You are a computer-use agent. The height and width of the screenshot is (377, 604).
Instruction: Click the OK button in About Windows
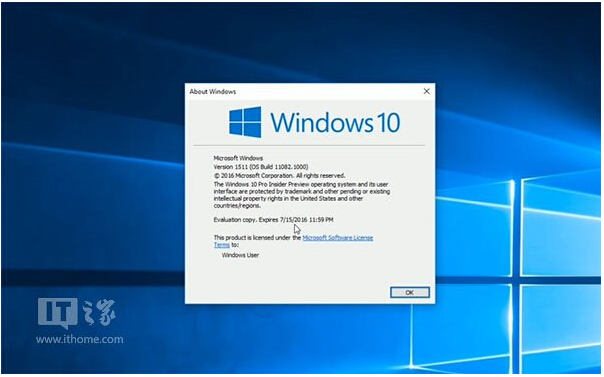(409, 292)
